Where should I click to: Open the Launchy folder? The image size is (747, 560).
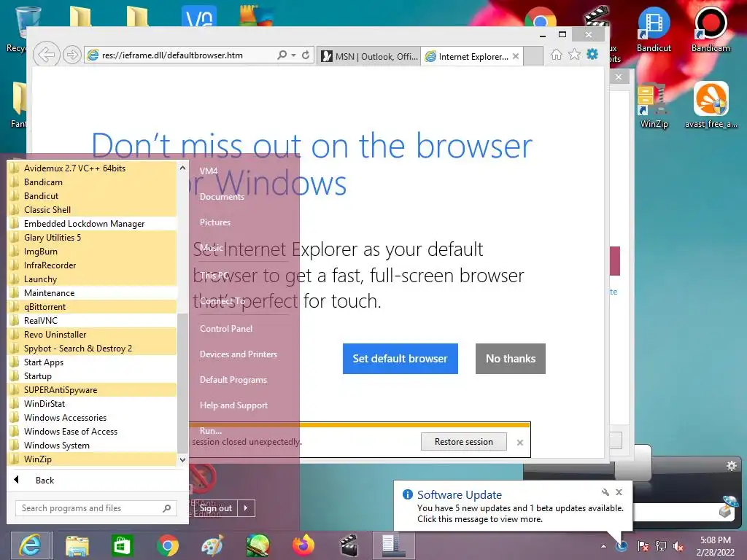(x=92, y=279)
